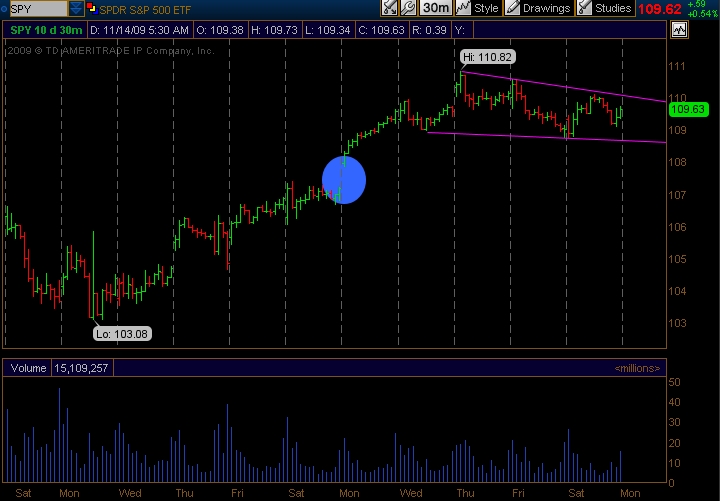This screenshot has width=720, height=501.
Task: Click the flask icon on the Studies button
Action: coord(583,8)
